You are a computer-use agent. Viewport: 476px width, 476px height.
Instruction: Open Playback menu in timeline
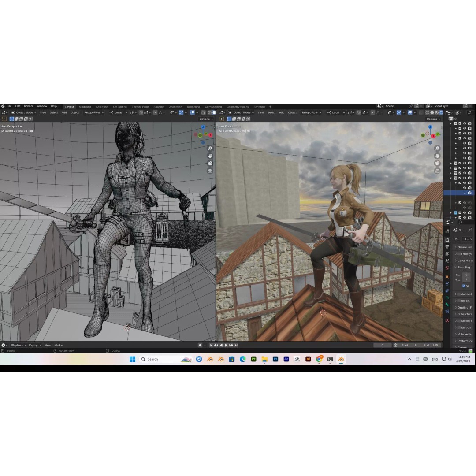click(19, 345)
